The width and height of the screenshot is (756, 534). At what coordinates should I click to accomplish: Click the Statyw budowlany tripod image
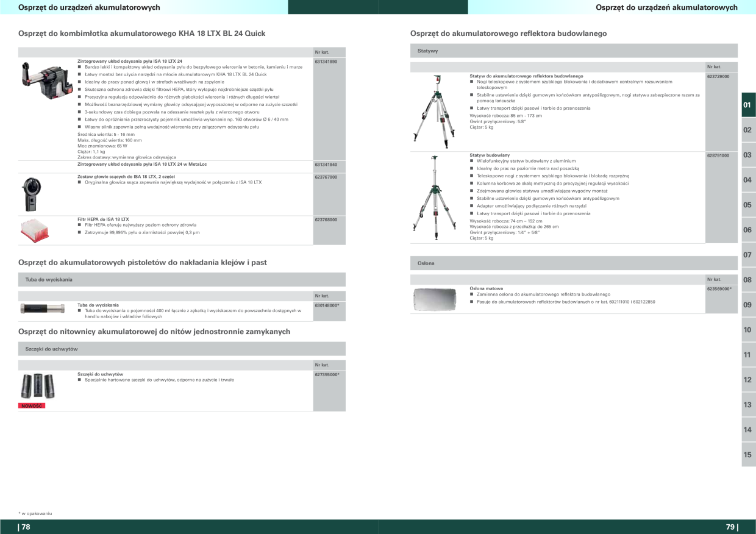[436, 197]
